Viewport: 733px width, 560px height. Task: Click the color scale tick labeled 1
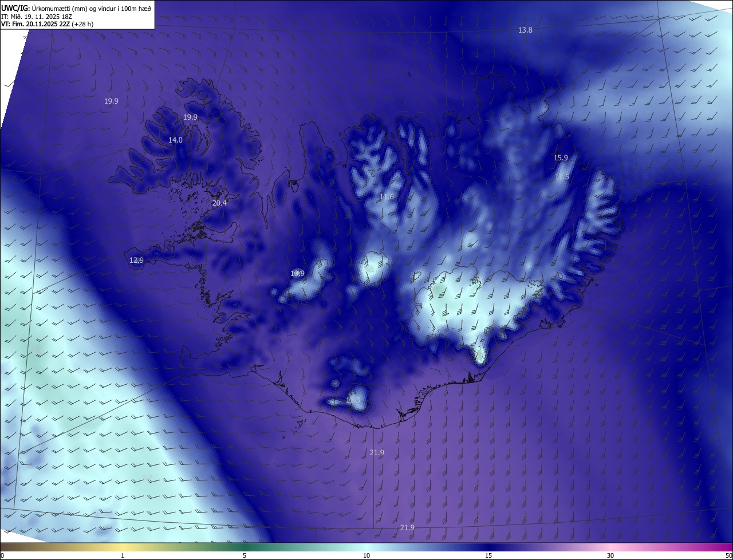(123, 555)
